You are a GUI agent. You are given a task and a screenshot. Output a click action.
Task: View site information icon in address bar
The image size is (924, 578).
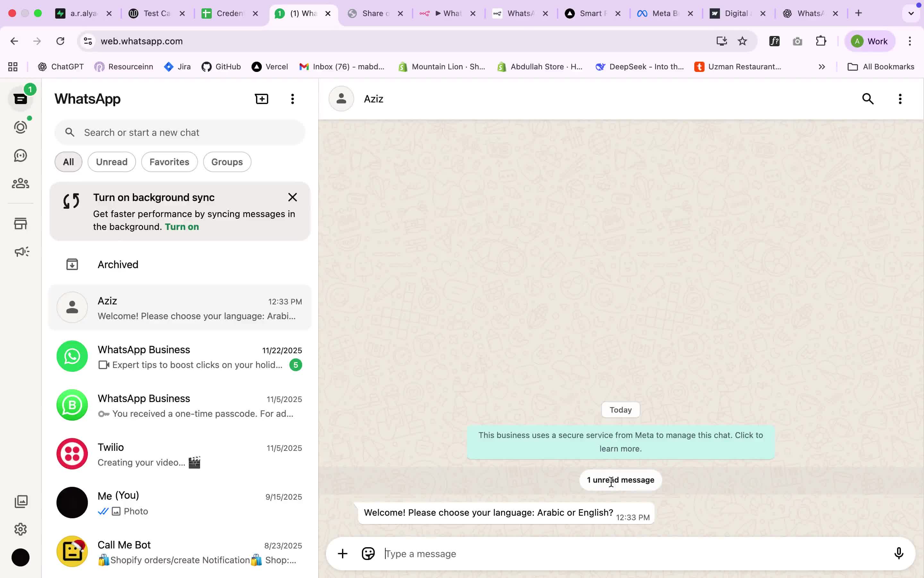coord(88,41)
